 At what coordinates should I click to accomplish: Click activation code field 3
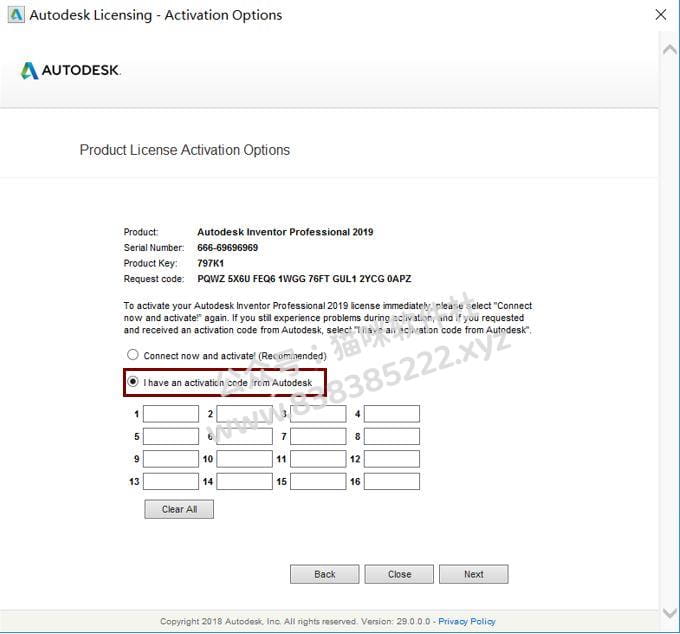coord(318,414)
